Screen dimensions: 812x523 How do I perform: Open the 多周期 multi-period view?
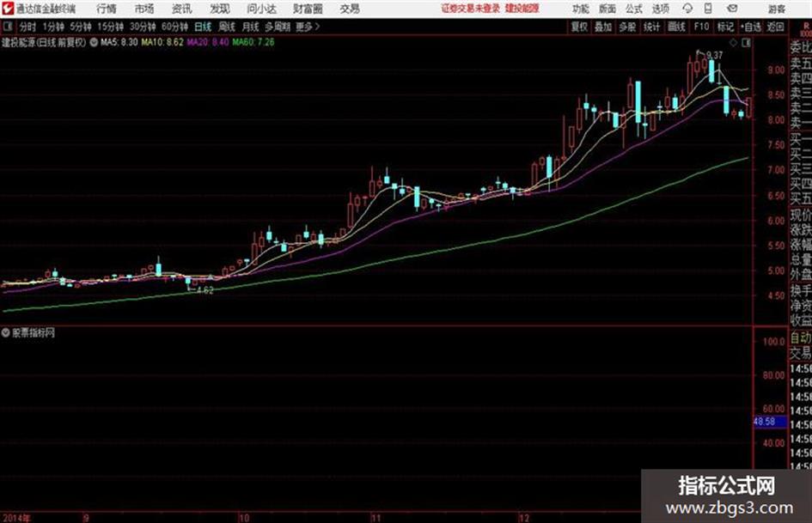[278, 27]
